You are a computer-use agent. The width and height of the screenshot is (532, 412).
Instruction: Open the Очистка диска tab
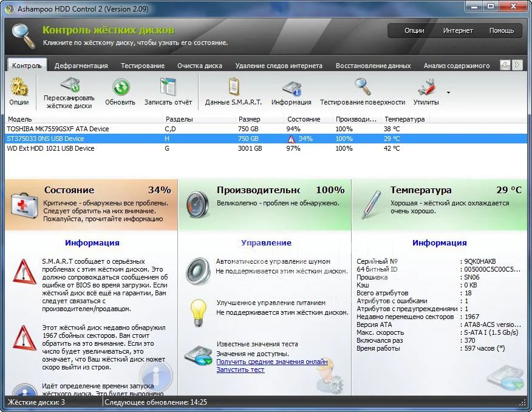pos(199,66)
